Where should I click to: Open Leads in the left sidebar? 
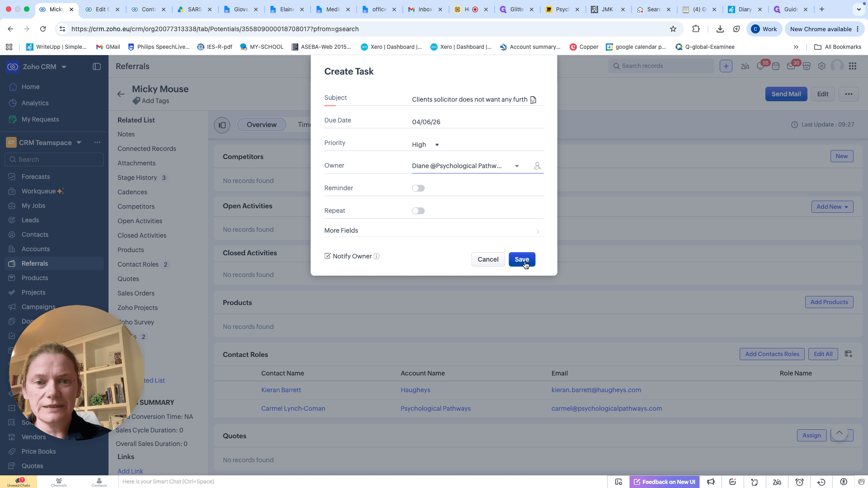(x=30, y=220)
